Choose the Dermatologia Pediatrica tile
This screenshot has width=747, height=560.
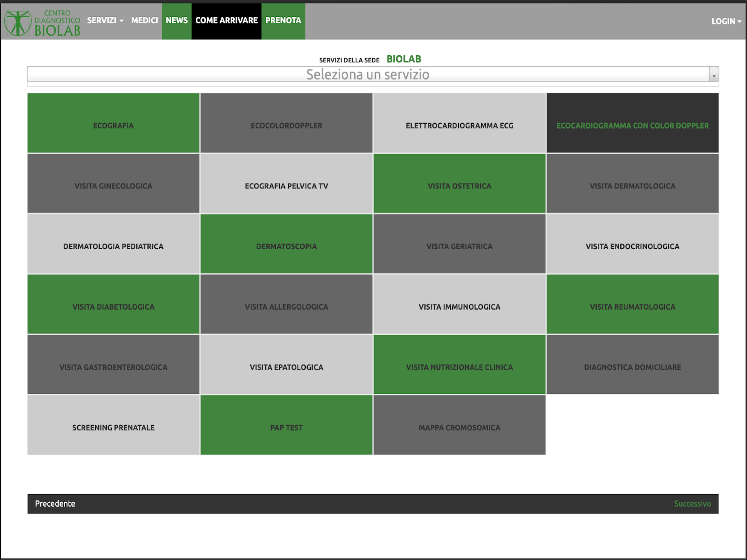click(113, 244)
